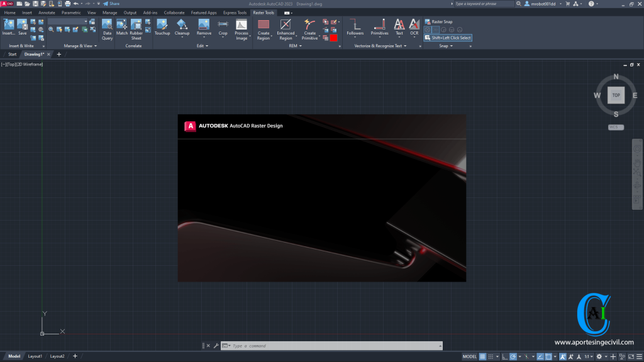Add a new layout with plus button
This screenshot has width=644, height=362.
click(x=75, y=356)
